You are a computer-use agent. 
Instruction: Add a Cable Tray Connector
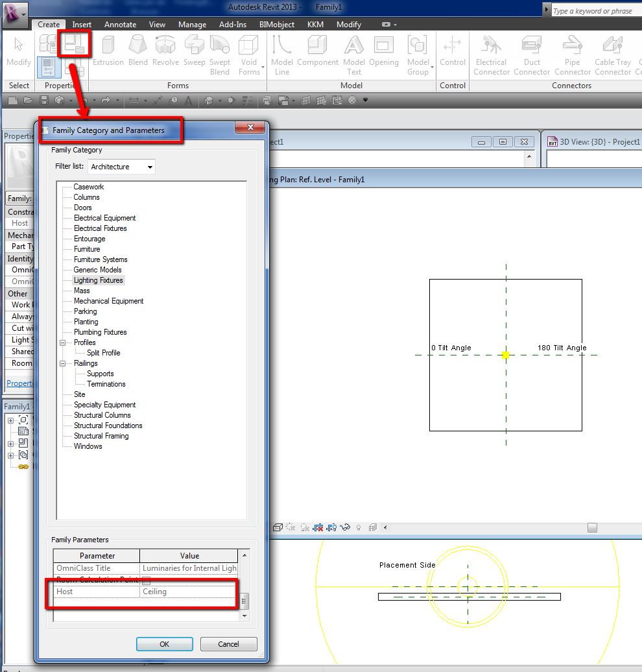[x=613, y=56]
